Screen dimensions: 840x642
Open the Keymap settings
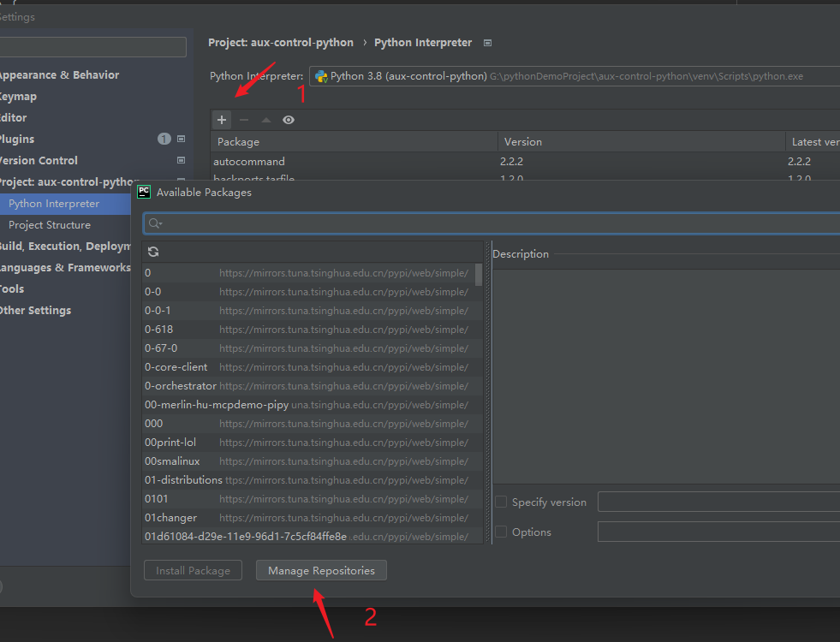18,97
